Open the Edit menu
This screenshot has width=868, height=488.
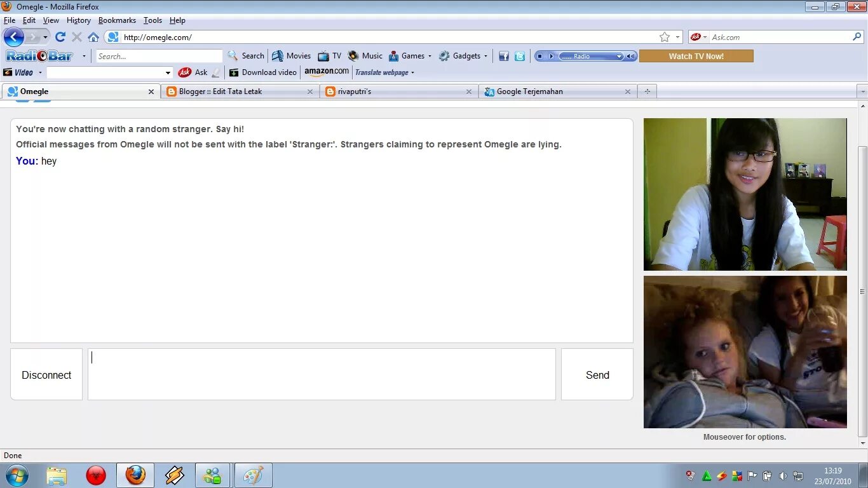[29, 20]
